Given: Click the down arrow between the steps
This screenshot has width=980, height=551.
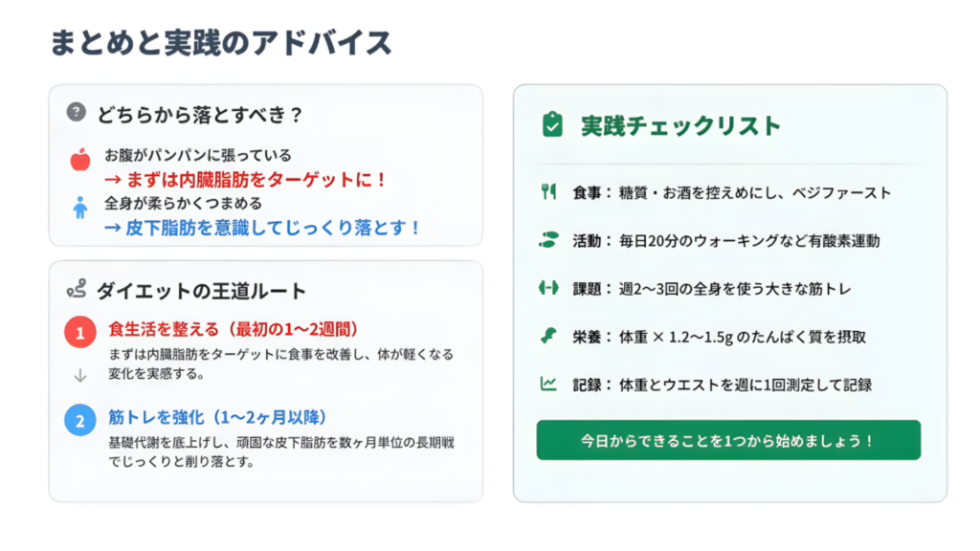Looking at the screenshot, I should (x=80, y=376).
